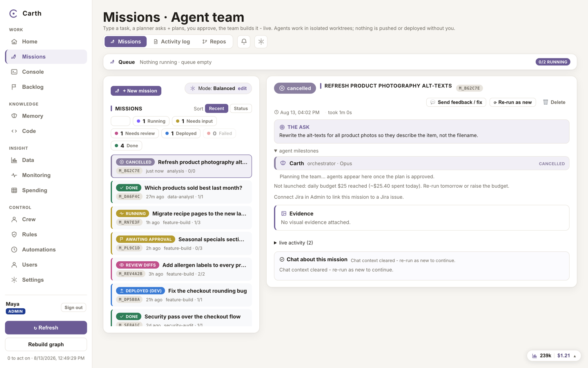The height and width of the screenshot is (368, 588).
Task: Open mission 'Which products sold best last month?'
Action: [181, 192]
